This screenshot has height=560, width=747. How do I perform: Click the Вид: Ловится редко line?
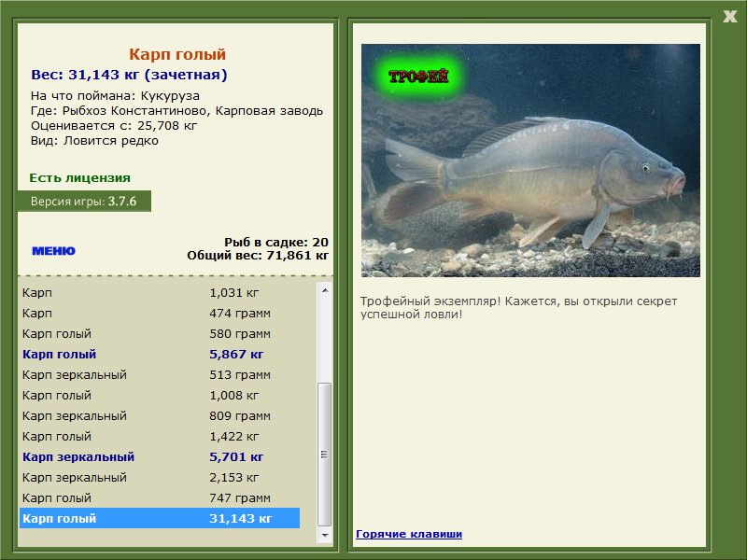(x=94, y=141)
